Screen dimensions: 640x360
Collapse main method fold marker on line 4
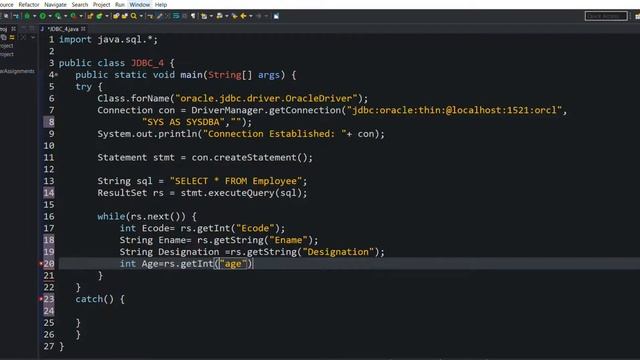56,75
